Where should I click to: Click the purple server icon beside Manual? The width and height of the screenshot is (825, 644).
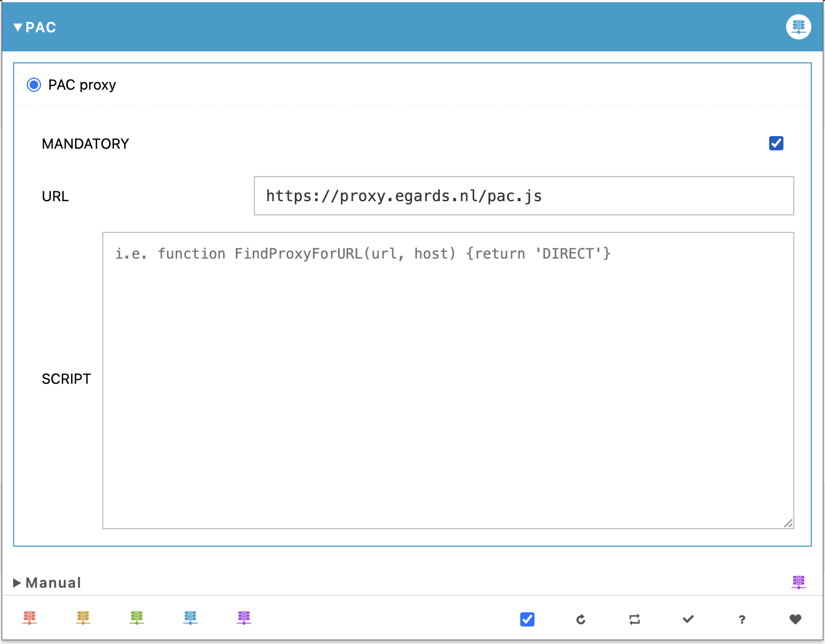pyautogui.click(x=798, y=582)
